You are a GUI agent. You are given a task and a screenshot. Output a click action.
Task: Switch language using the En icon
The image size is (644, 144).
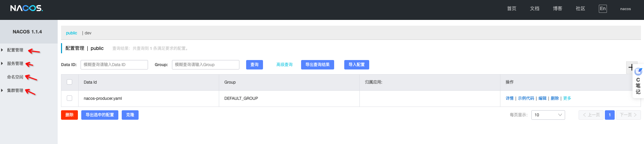603,9
